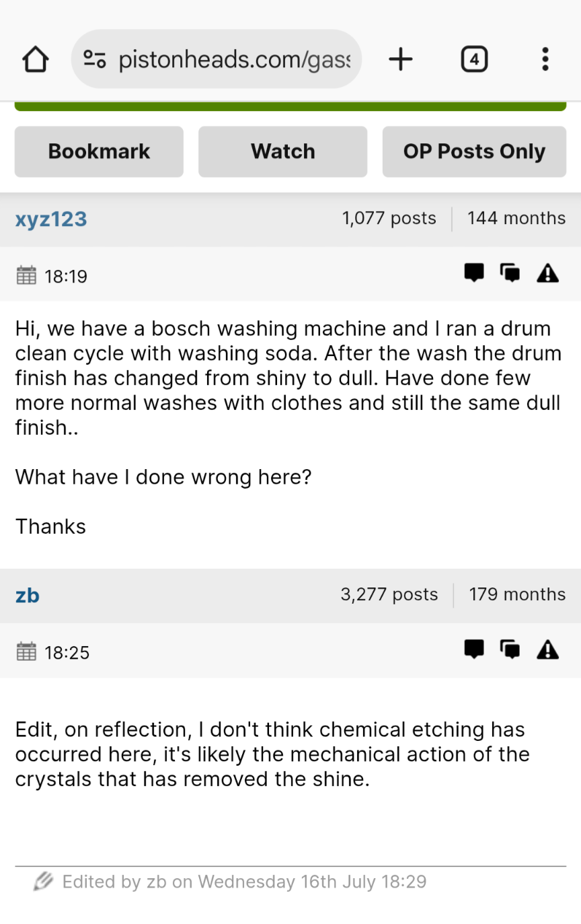Reply to xyz123's post
Screen dimensions: 581x924
click(474, 273)
